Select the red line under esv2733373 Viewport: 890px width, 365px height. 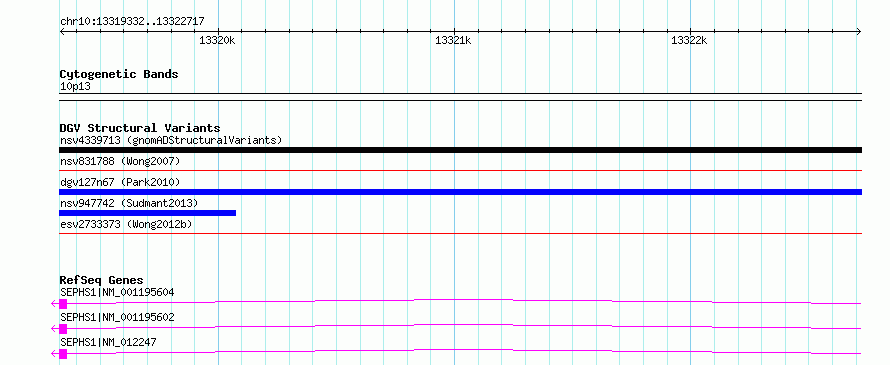[460, 233]
